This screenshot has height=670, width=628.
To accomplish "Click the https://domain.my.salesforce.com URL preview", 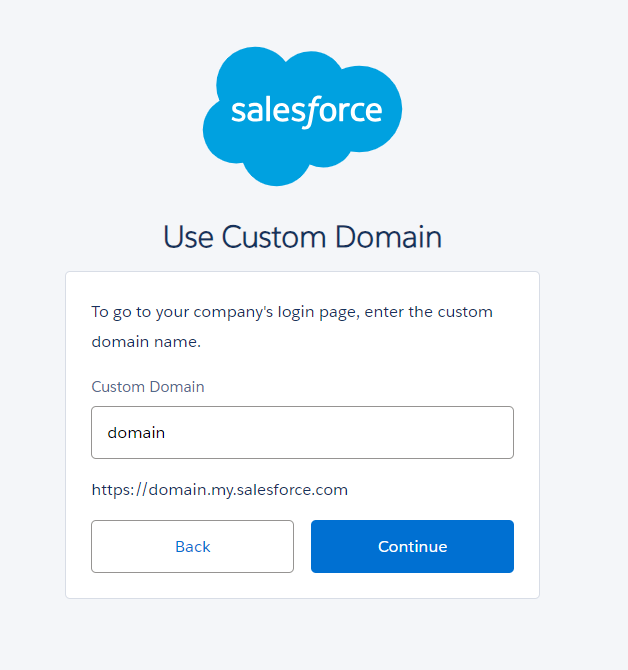I will point(219,490).
